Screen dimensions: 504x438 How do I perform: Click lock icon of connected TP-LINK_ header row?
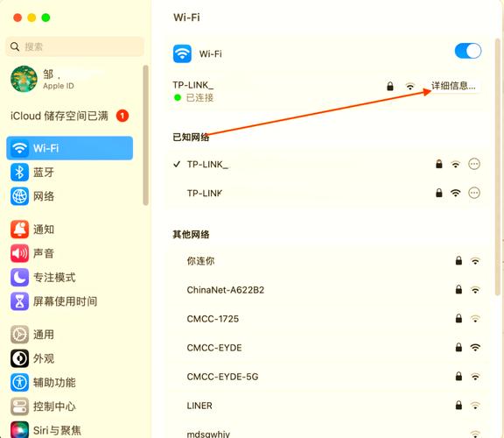click(390, 86)
